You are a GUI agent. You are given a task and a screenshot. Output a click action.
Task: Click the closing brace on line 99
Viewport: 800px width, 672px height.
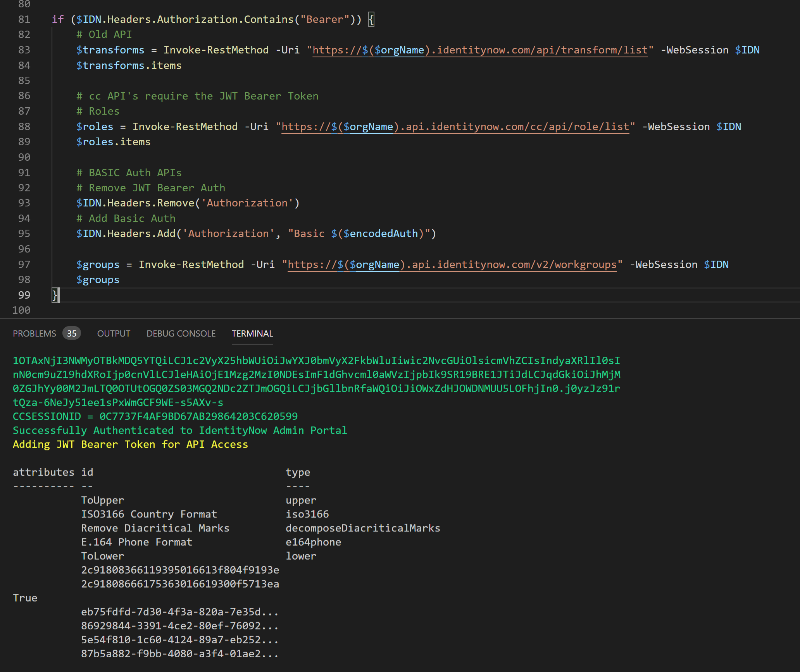[54, 295]
